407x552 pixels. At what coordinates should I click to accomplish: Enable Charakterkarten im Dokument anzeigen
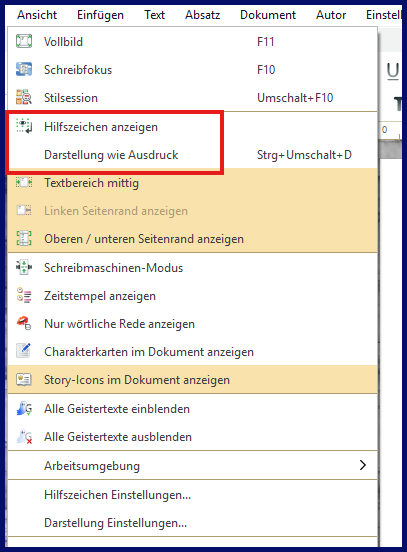tap(192, 352)
